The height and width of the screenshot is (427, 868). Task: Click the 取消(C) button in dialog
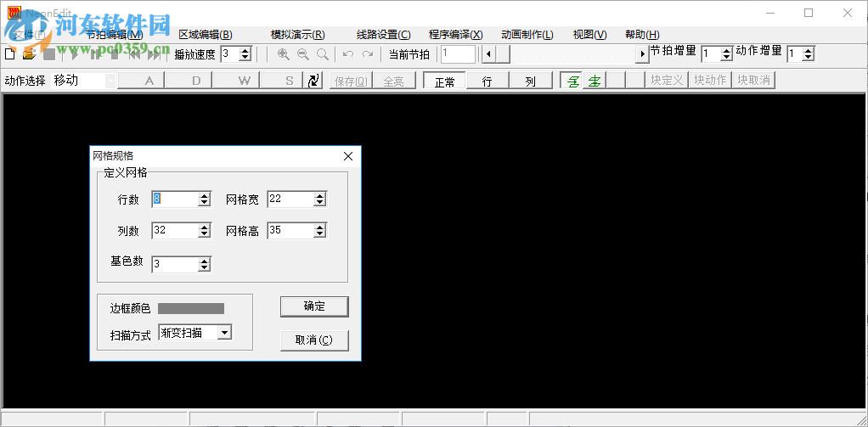point(314,340)
